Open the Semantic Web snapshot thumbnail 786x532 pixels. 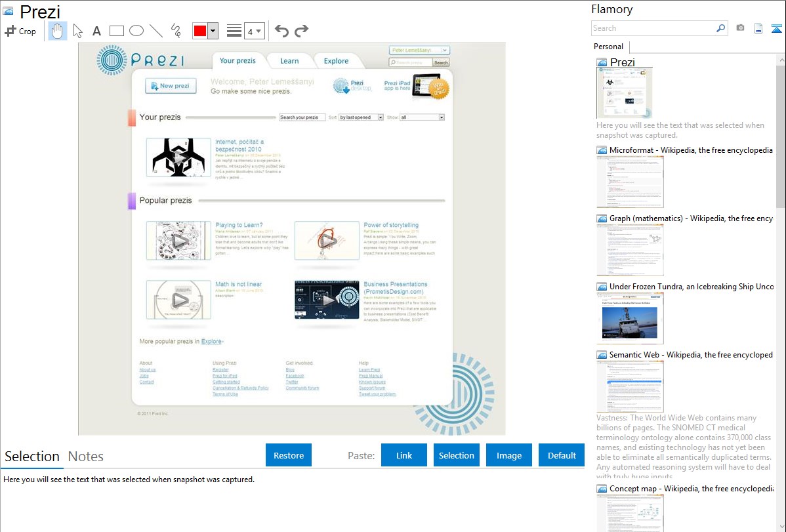630,386
